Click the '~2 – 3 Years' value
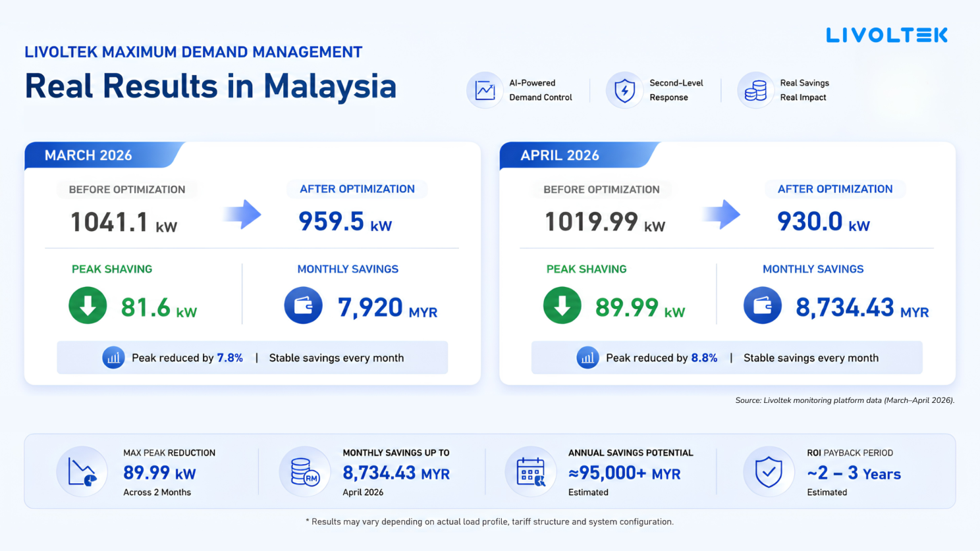This screenshot has height=551, width=980. [x=854, y=474]
